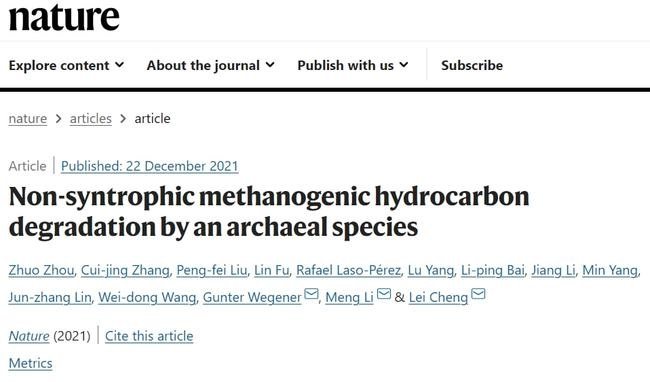Open author Cui-jing Zhang's details
The height and width of the screenshot is (382, 650).
pos(125,270)
